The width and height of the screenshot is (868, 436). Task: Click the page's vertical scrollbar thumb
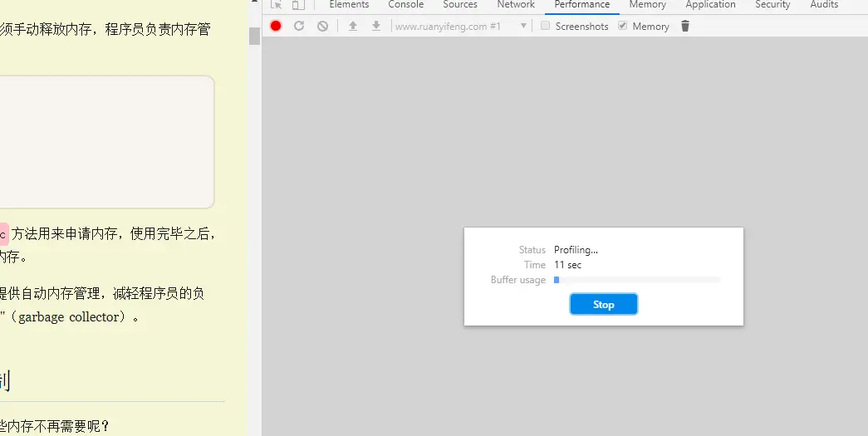click(255, 36)
